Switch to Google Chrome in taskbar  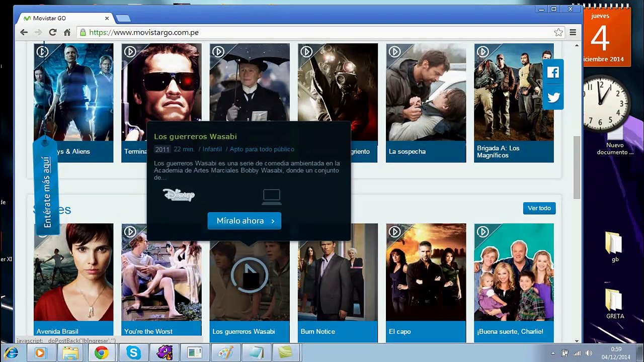[x=102, y=353]
